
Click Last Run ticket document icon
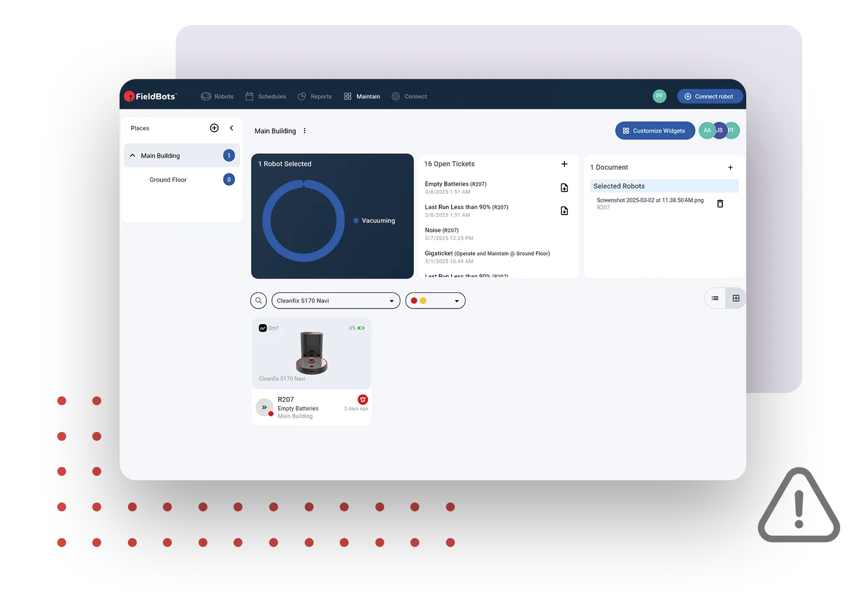[x=564, y=211]
